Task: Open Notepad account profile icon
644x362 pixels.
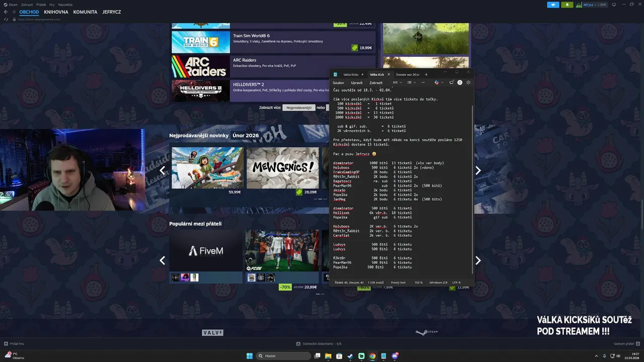Action: (x=460, y=82)
